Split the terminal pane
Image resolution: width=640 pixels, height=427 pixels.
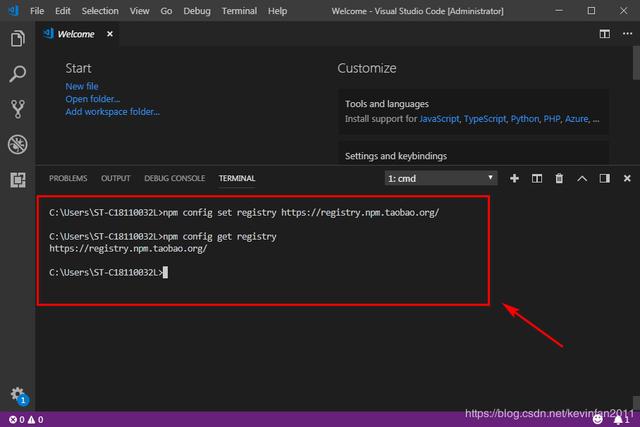tap(537, 178)
